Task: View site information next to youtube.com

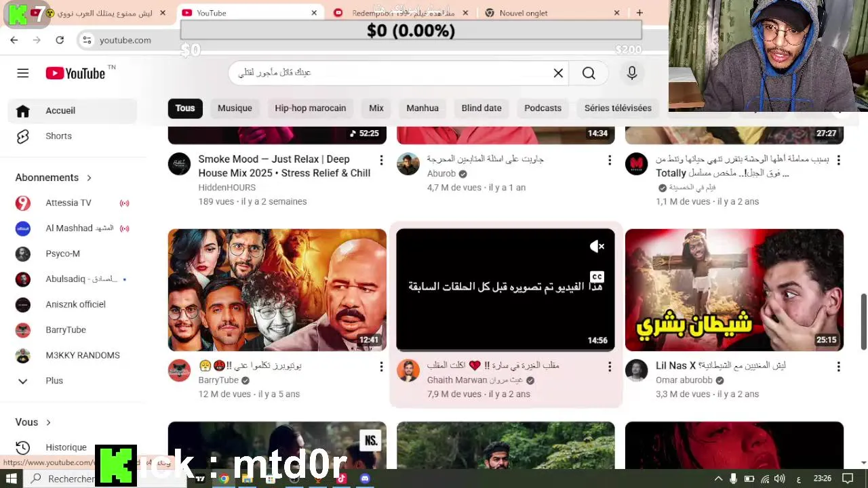Action: (x=86, y=40)
